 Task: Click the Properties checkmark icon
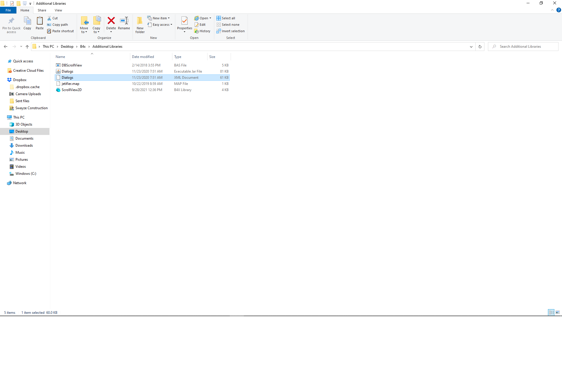coord(184,21)
